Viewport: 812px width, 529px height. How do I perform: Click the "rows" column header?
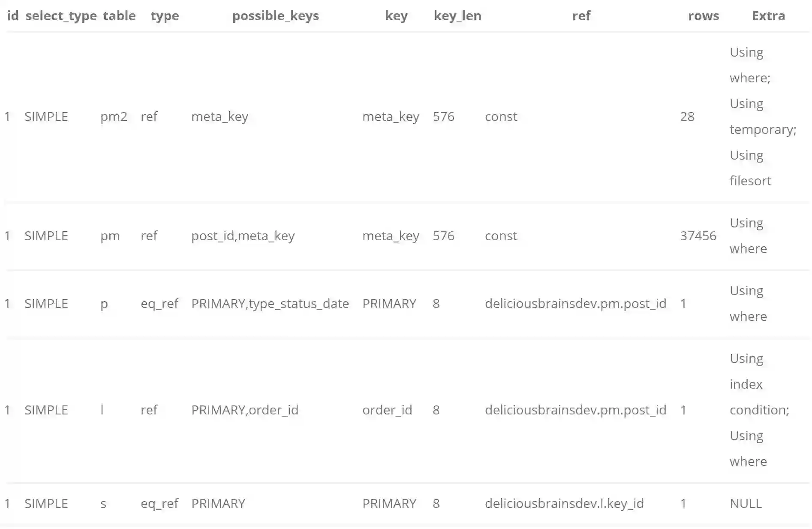(703, 16)
